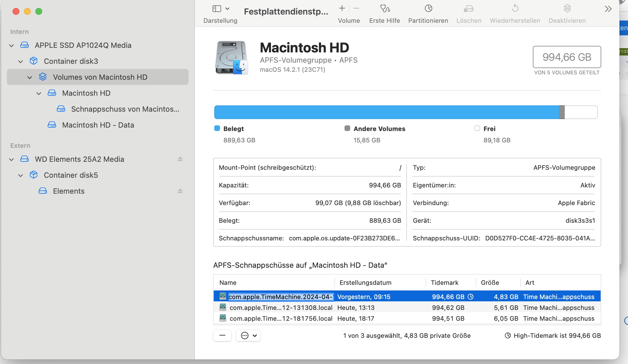
Task: Click the Wiederherstellen restore icon
Action: coord(515,9)
